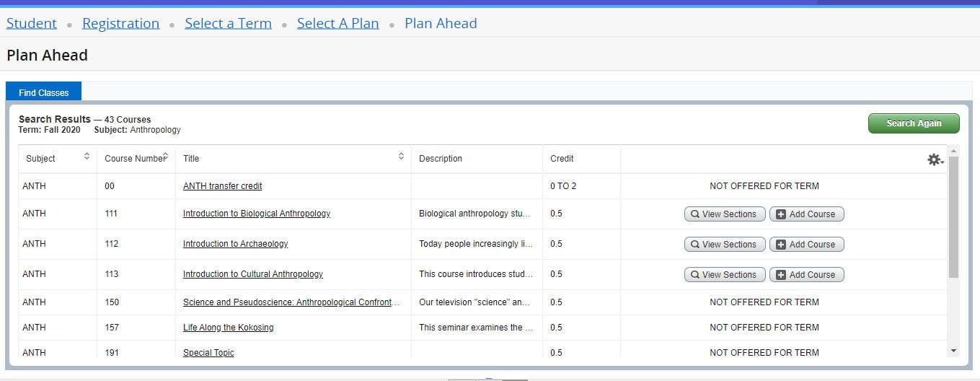
Task: Navigate to the Registration breadcrumb link
Action: [x=120, y=23]
